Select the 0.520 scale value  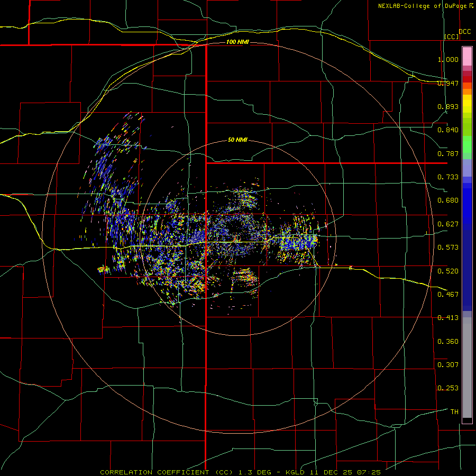coord(448,271)
